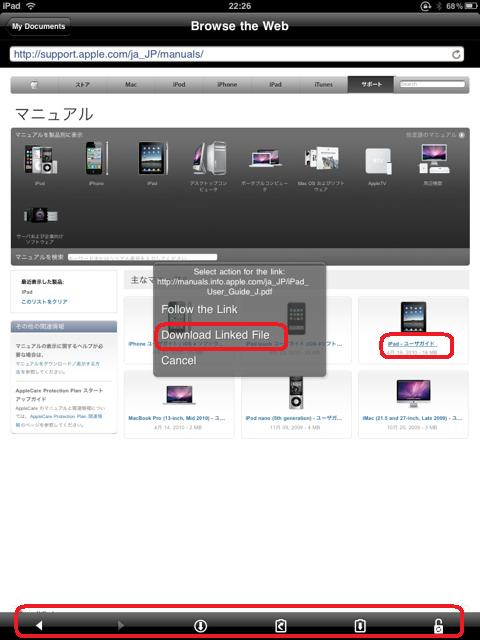480x640 pixels.
Task: Open iPod nano (5th generation) manual link
Action: [294, 418]
